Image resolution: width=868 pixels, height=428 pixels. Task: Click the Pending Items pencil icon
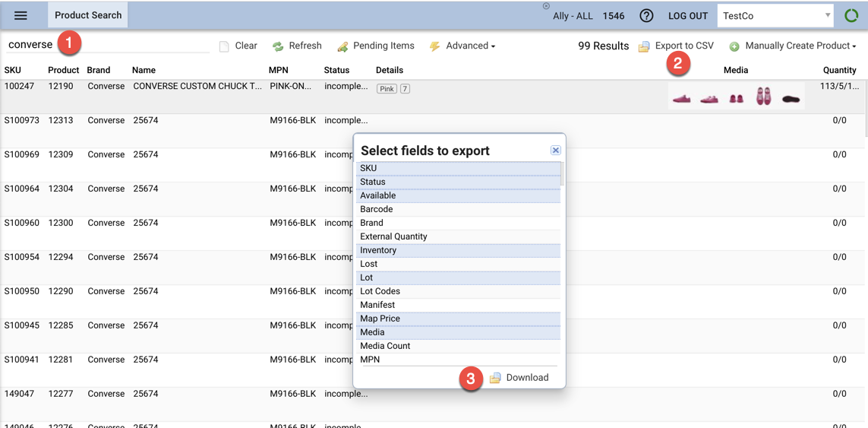(x=342, y=46)
